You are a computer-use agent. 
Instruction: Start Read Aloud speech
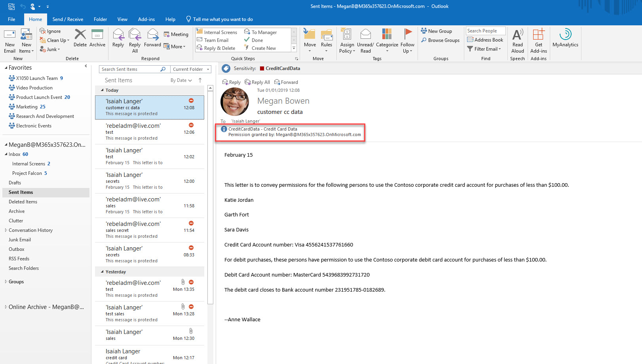(x=517, y=41)
